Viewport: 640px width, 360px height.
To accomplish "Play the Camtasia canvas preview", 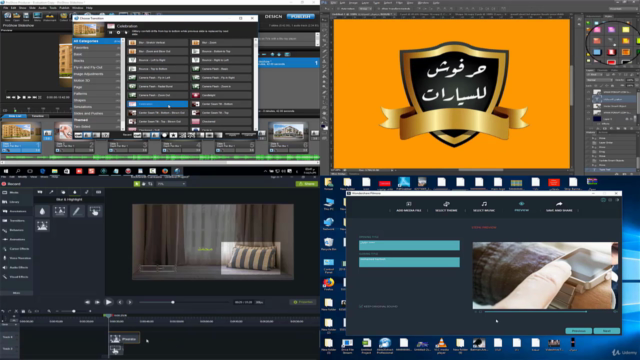I will pyautogui.click(x=109, y=302).
